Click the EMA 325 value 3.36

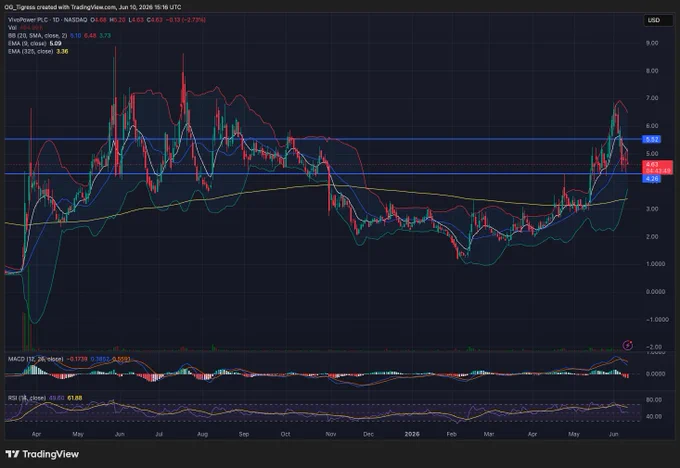coord(62,51)
